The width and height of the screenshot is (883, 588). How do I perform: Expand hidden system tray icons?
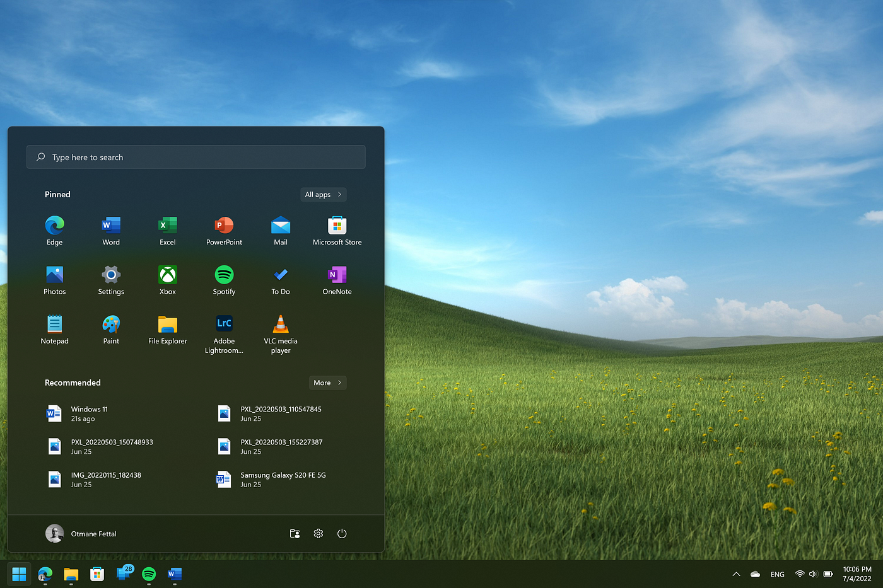coord(736,574)
